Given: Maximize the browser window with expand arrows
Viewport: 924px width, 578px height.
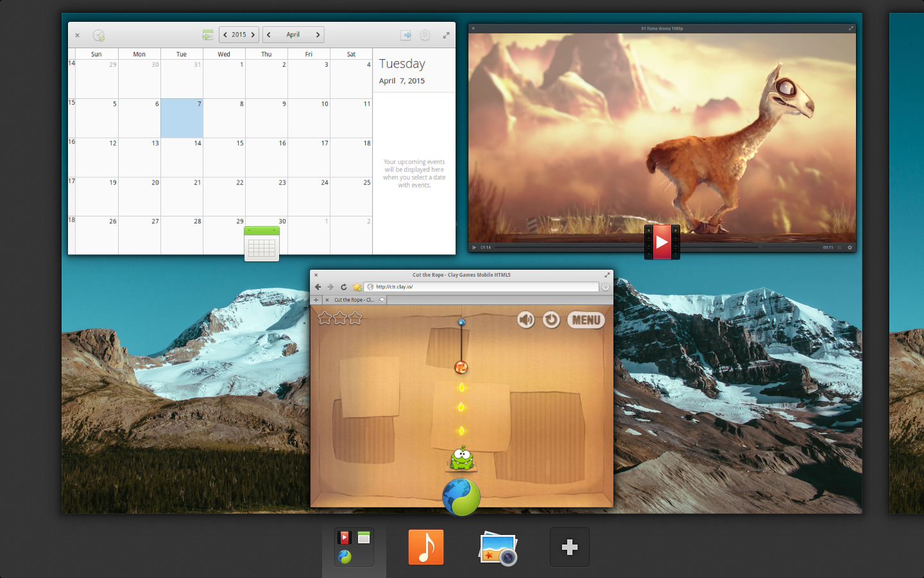Looking at the screenshot, I should (607, 275).
